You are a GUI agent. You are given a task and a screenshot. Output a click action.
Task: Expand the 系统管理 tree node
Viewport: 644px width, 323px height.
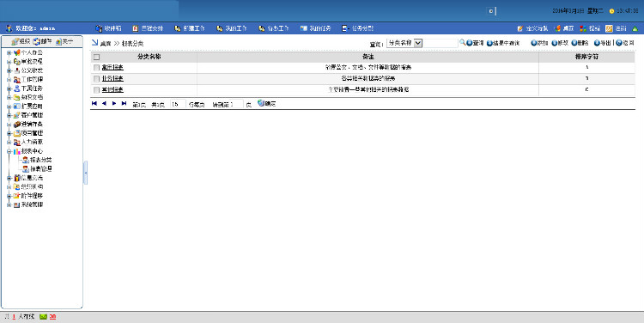pyautogui.click(x=9, y=204)
